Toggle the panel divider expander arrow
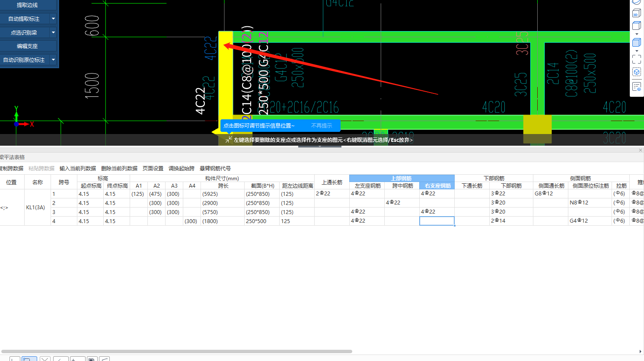644x361 pixels. click(320, 147)
